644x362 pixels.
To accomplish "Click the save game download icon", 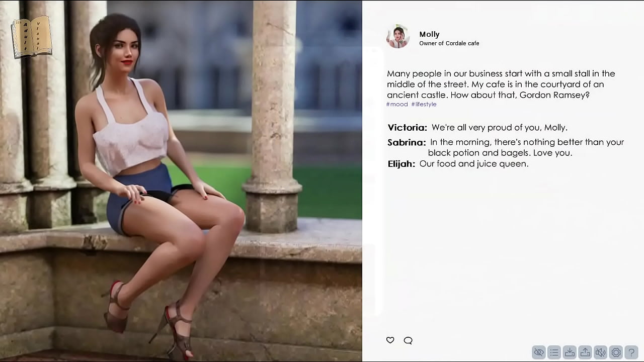I will tap(570, 352).
